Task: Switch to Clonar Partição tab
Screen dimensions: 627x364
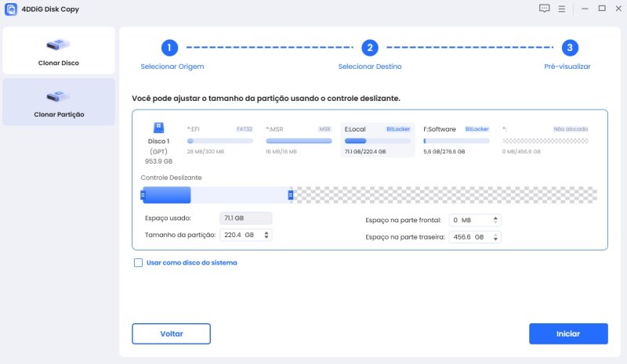Action: coord(59,102)
